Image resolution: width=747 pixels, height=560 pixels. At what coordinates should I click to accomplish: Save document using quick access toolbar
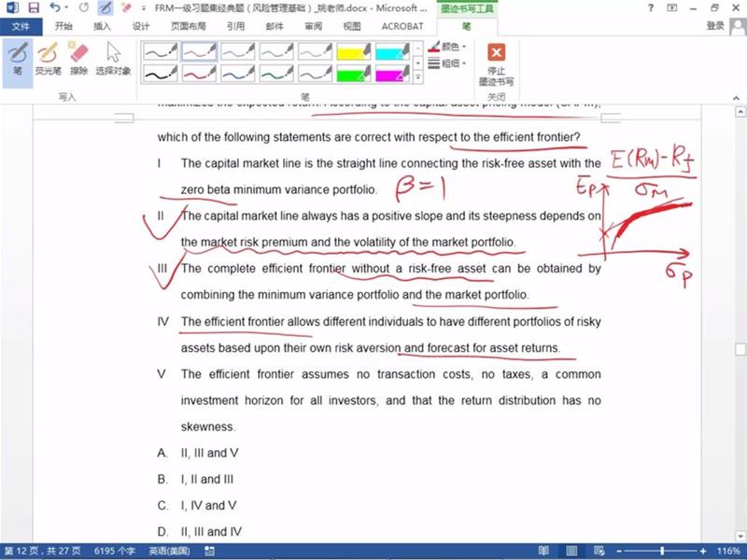point(34,7)
